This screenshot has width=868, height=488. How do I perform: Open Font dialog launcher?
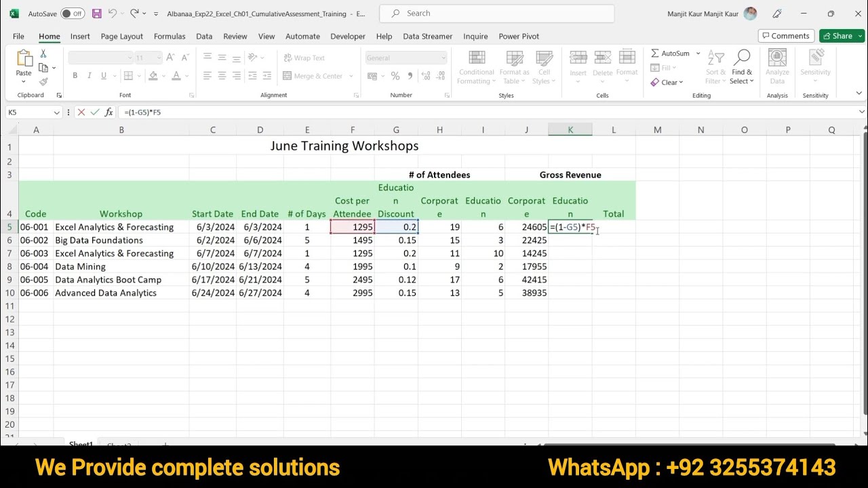[191, 96]
